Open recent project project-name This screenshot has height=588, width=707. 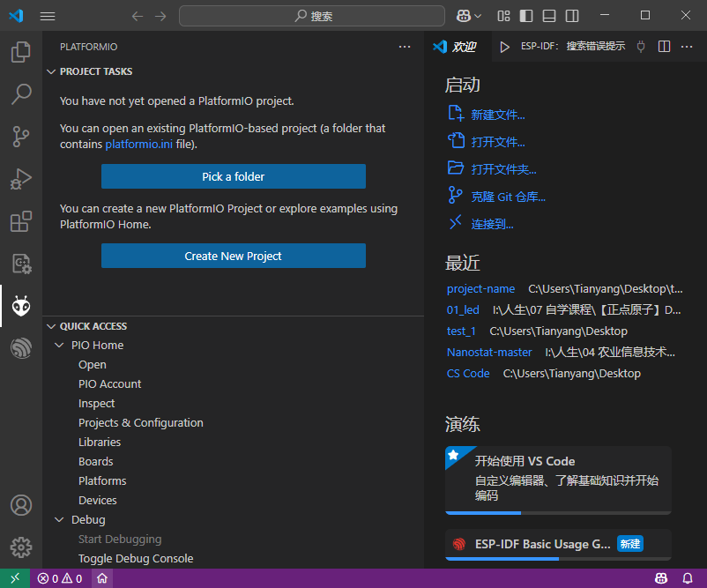tap(480, 289)
